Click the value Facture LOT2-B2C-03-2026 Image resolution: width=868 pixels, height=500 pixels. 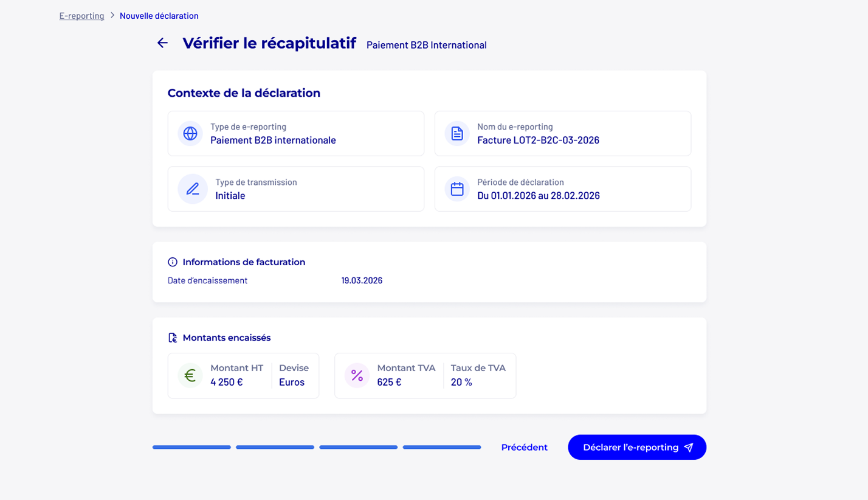tap(538, 141)
